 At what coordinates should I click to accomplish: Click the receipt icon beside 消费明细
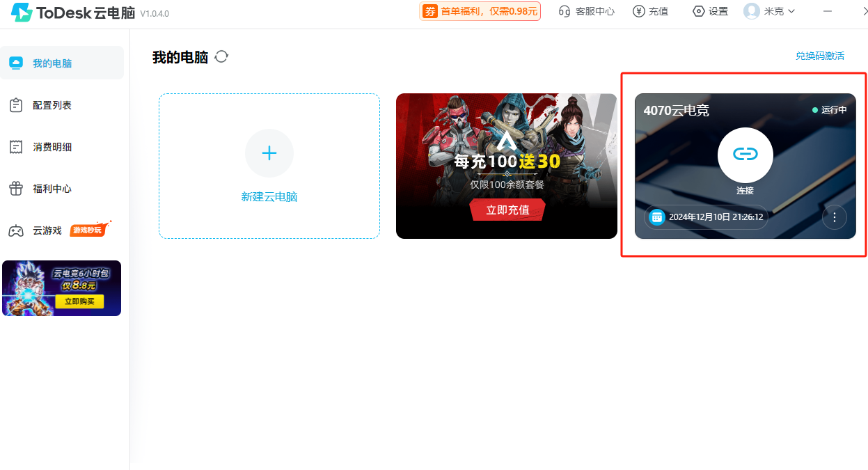point(16,147)
